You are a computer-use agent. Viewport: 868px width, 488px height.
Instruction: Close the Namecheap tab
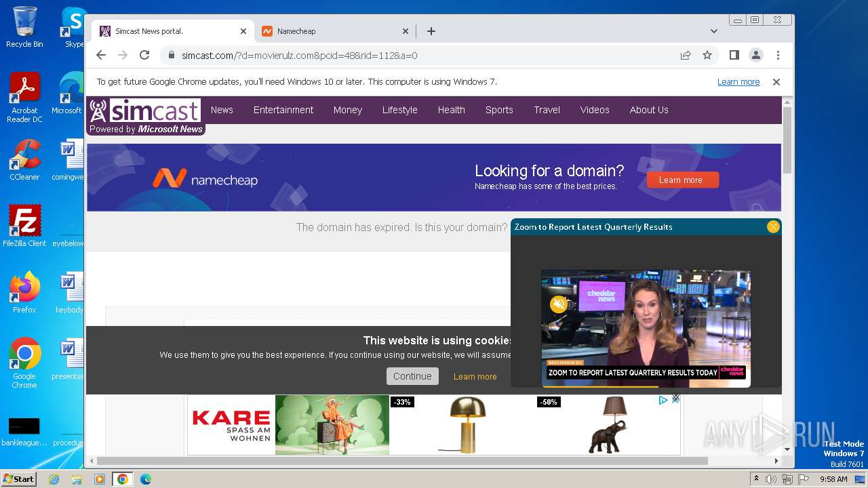[x=406, y=31]
